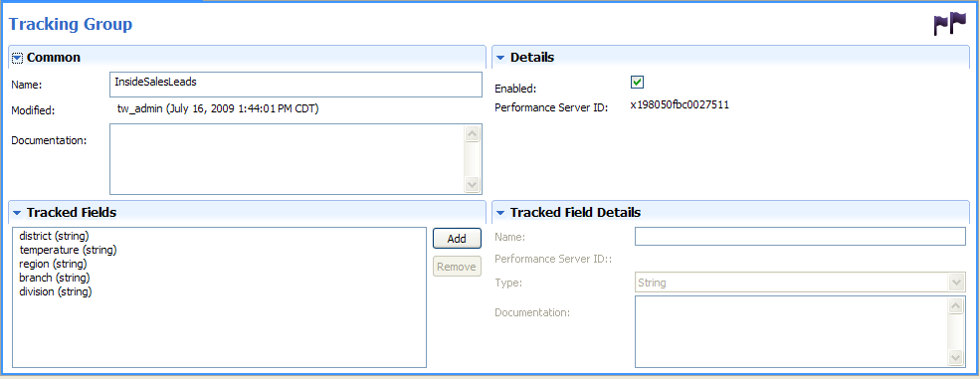Click the Tracked Field Details Name input
980x379 pixels.
click(800, 236)
